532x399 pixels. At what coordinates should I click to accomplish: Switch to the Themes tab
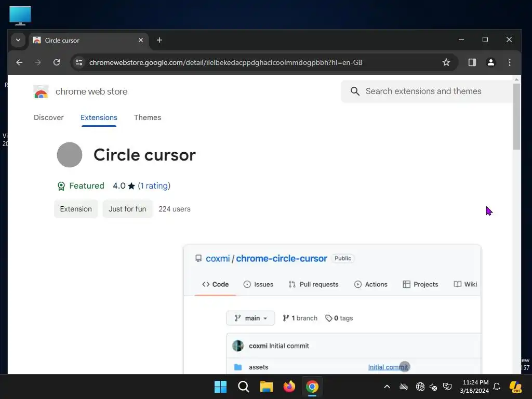click(148, 117)
